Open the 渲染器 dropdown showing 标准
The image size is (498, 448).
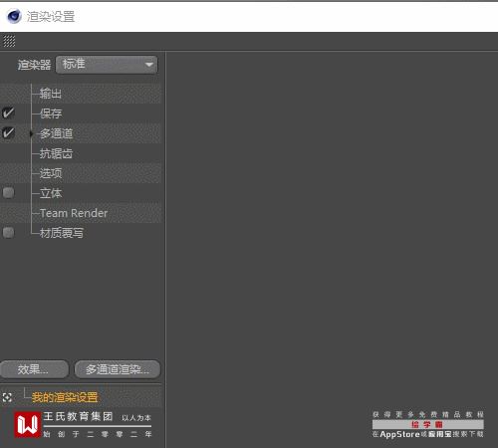pos(107,65)
